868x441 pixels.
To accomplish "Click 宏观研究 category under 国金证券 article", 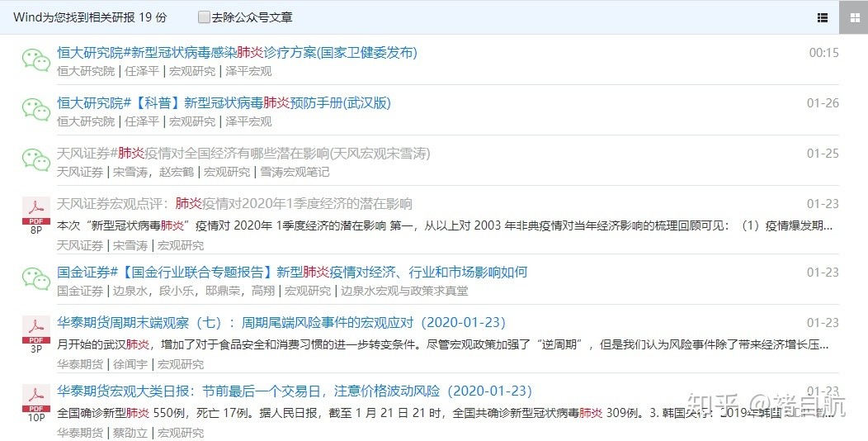I will click(308, 291).
